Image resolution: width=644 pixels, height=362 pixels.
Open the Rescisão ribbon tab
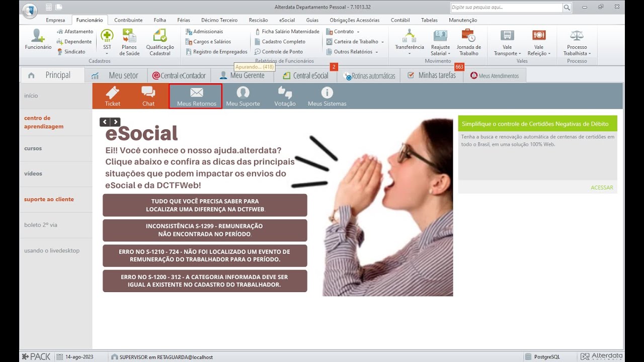pos(258,20)
